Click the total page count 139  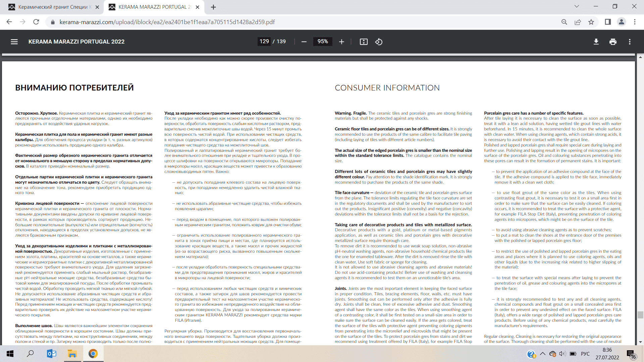(x=281, y=42)
